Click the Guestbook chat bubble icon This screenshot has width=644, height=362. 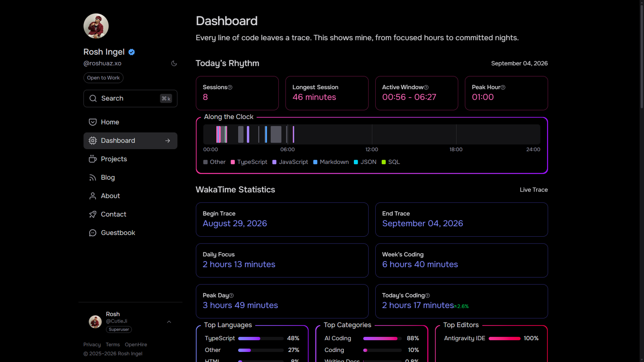(x=93, y=233)
